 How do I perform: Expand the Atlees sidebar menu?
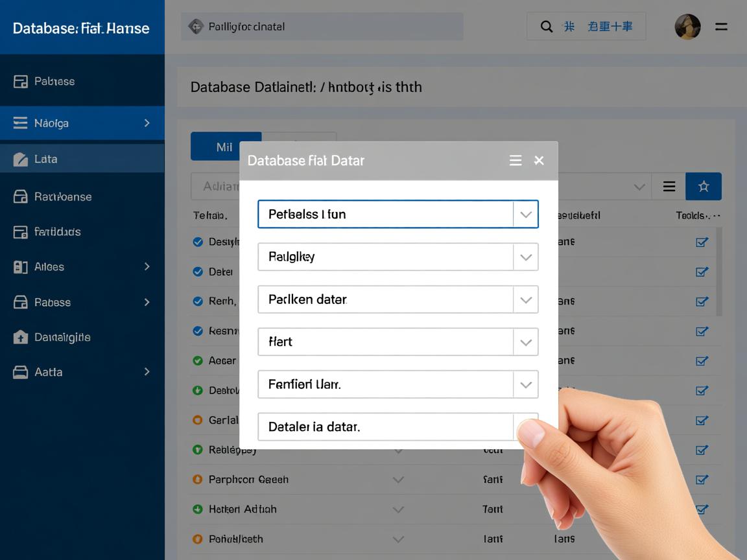pyautogui.click(x=147, y=266)
